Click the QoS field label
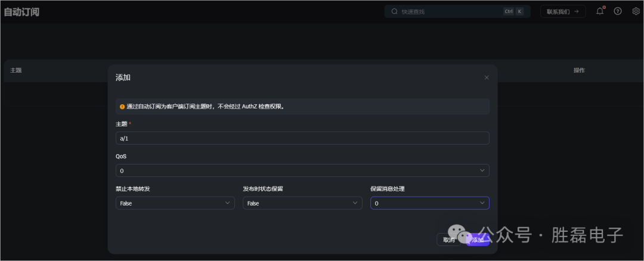The height and width of the screenshot is (261, 644). tap(121, 156)
